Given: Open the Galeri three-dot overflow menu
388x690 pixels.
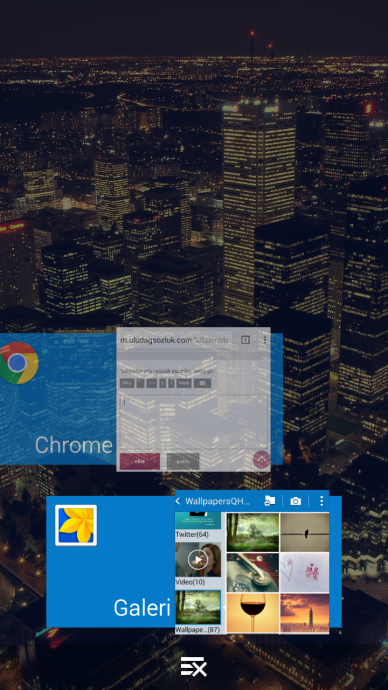Looking at the screenshot, I should pyautogui.click(x=322, y=501).
